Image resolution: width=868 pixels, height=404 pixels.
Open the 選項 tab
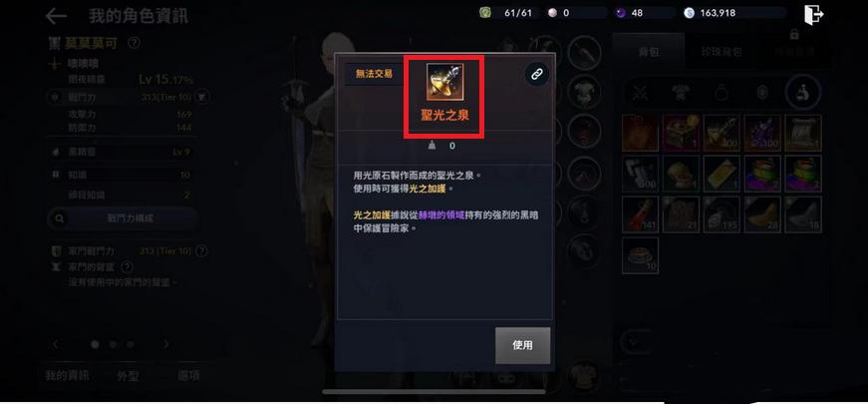(x=188, y=376)
